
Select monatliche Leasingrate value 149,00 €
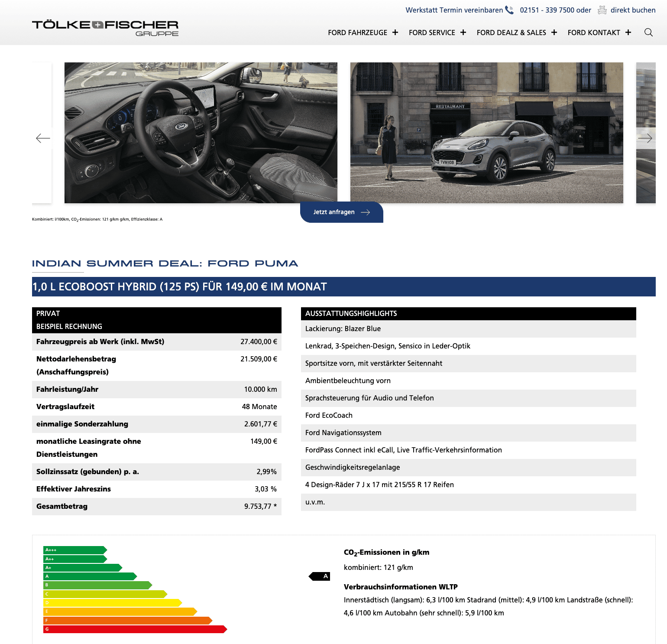[264, 441]
